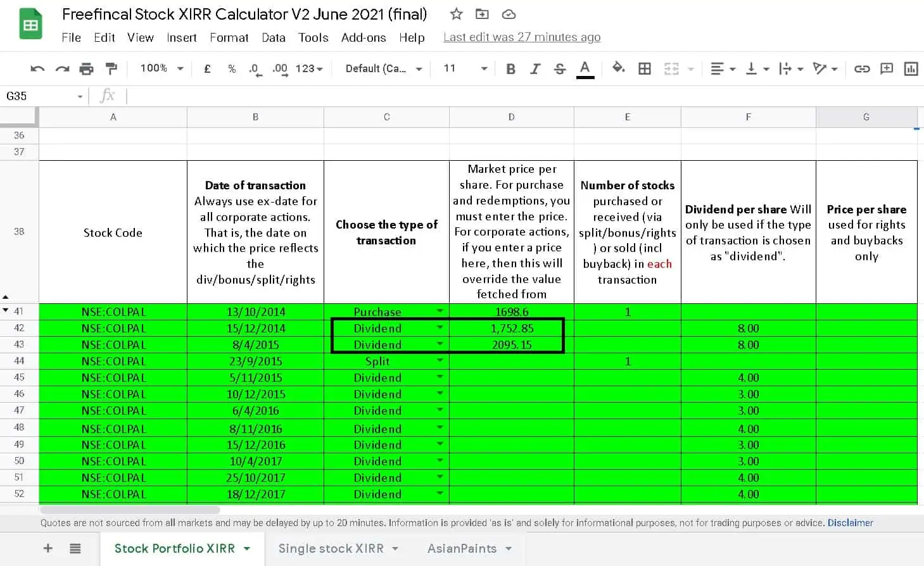Redo the last action
This screenshot has height=566, width=924.
pos(62,68)
